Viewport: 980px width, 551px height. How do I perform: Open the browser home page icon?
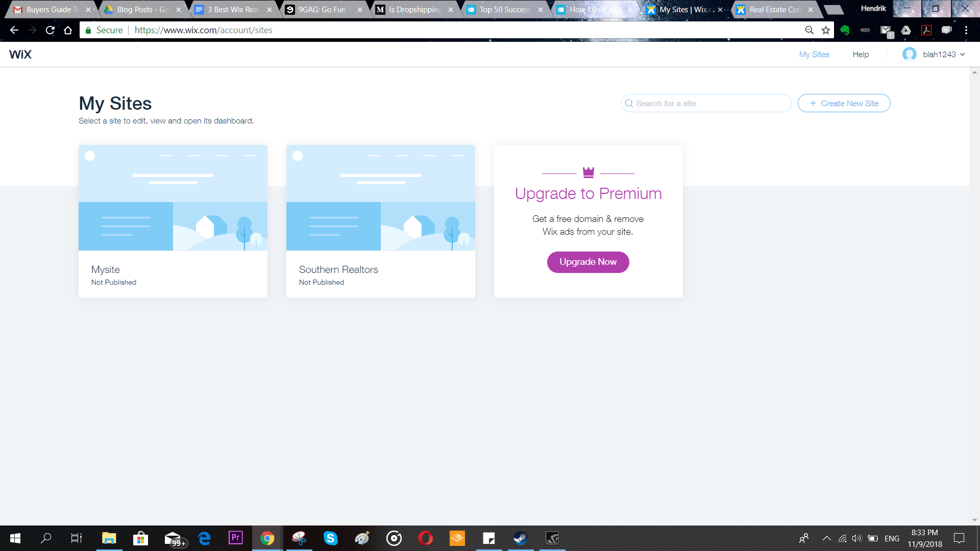(68, 30)
